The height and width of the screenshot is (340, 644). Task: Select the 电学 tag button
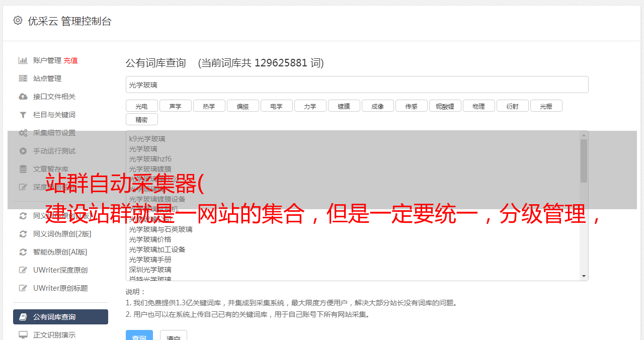point(276,106)
